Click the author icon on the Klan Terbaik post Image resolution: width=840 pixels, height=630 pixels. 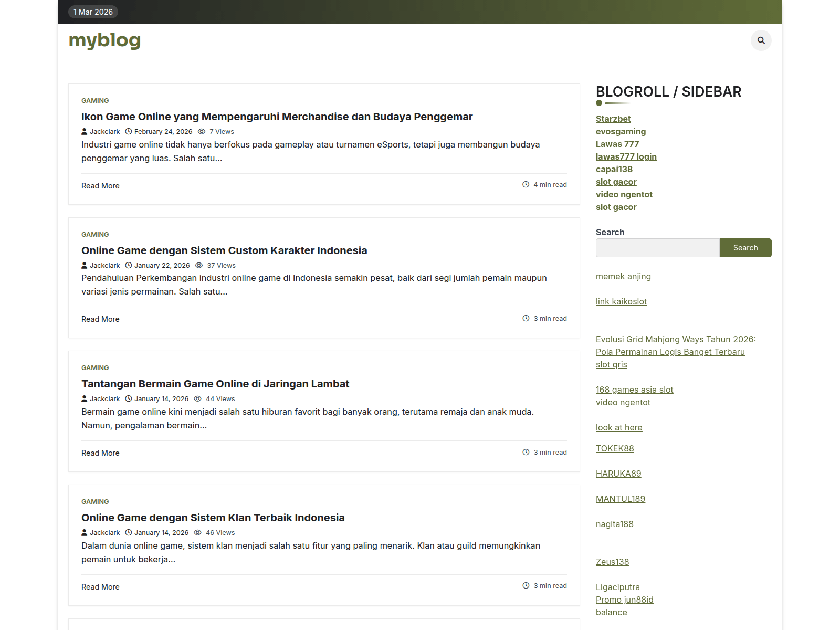click(85, 532)
